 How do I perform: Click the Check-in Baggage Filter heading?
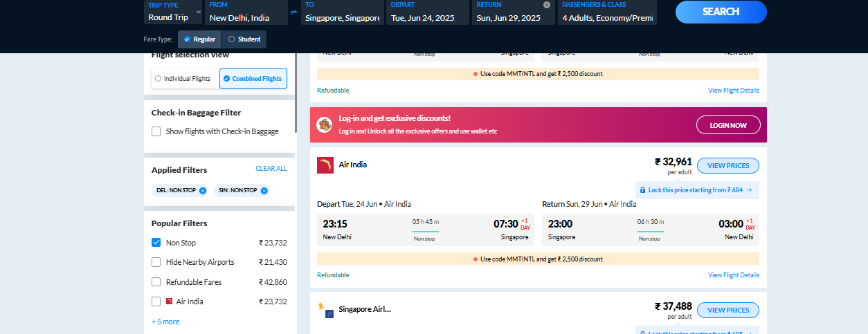(196, 113)
